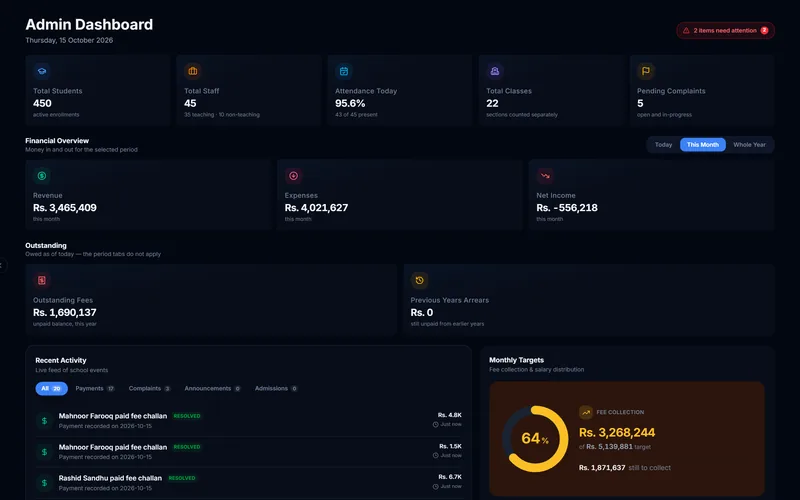The image size is (800, 500).
Task: Click the Total Students graduation cap icon
Action: click(42, 71)
